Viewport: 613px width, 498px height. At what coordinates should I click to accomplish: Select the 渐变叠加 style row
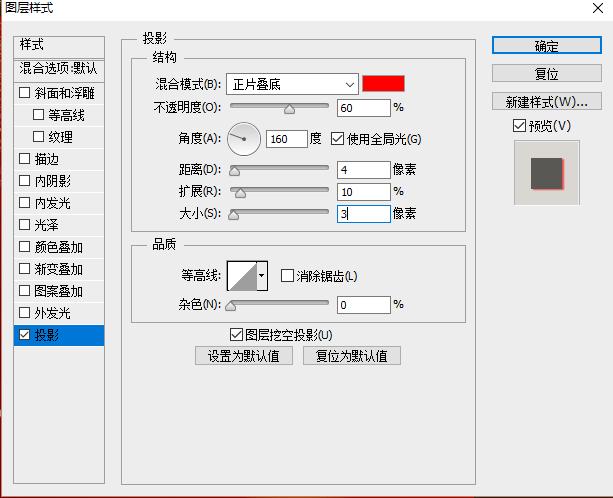(x=59, y=269)
